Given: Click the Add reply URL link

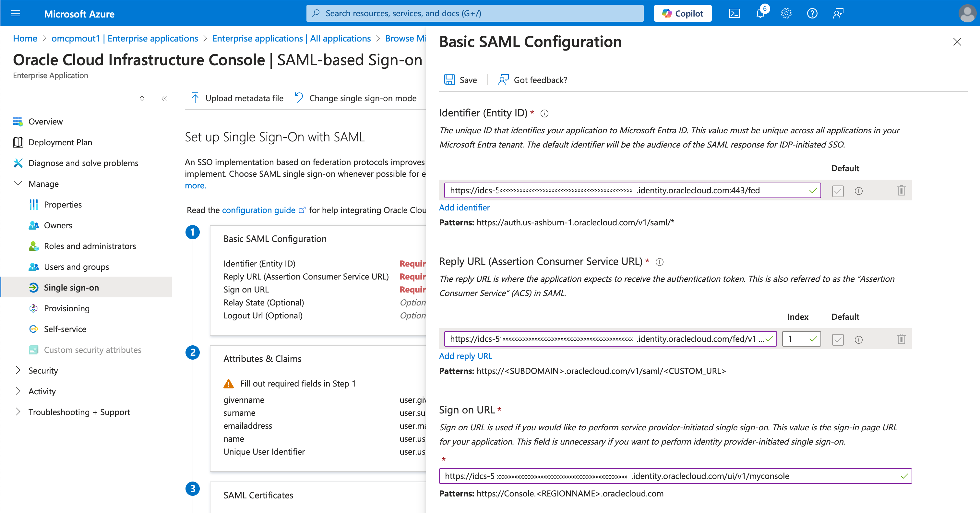Looking at the screenshot, I should pyautogui.click(x=465, y=355).
